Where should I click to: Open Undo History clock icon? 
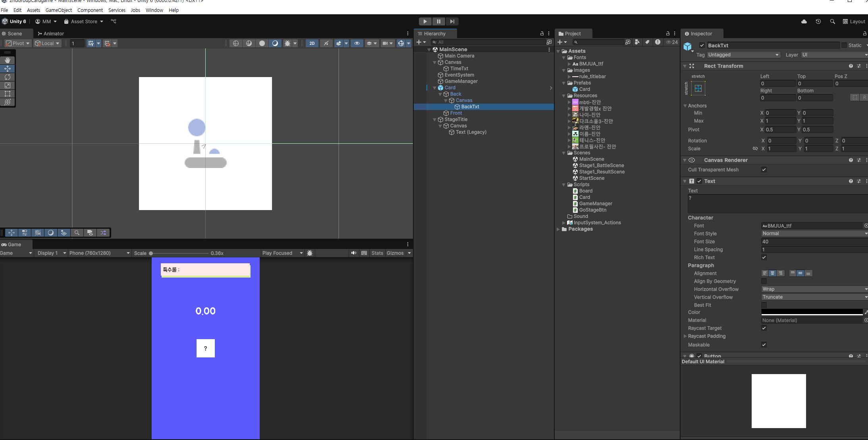pyautogui.click(x=818, y=21)
